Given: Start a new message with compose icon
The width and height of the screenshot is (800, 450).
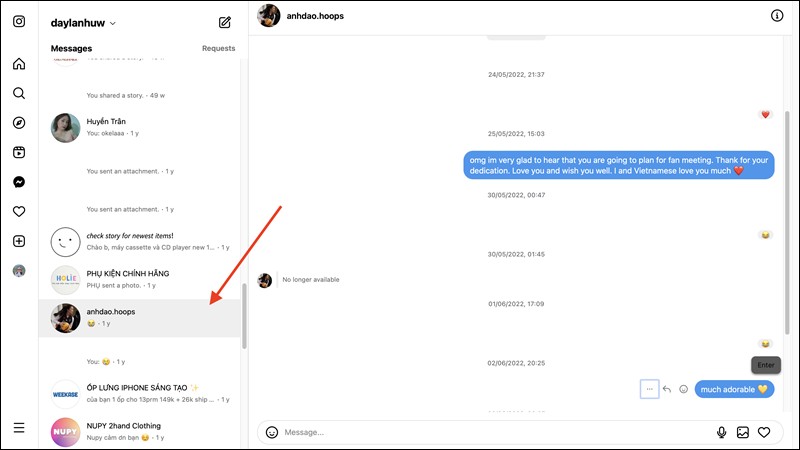Looking at the screenshot, I should (225, 22).
